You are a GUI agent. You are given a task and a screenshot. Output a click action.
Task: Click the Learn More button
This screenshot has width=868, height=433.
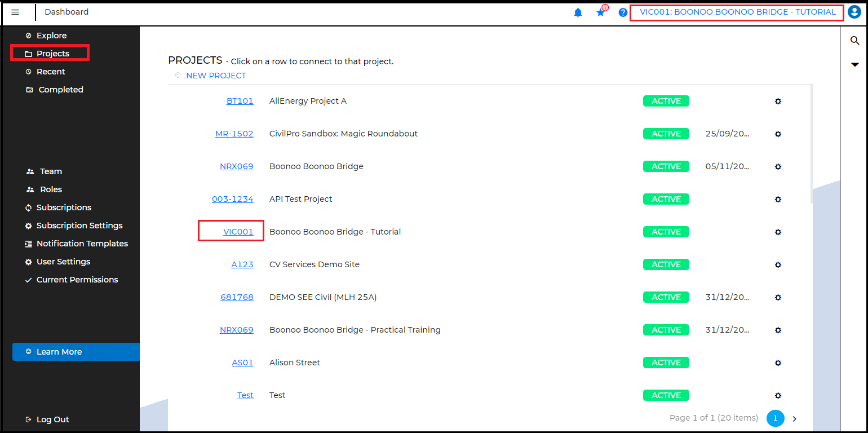pos(59,352)
